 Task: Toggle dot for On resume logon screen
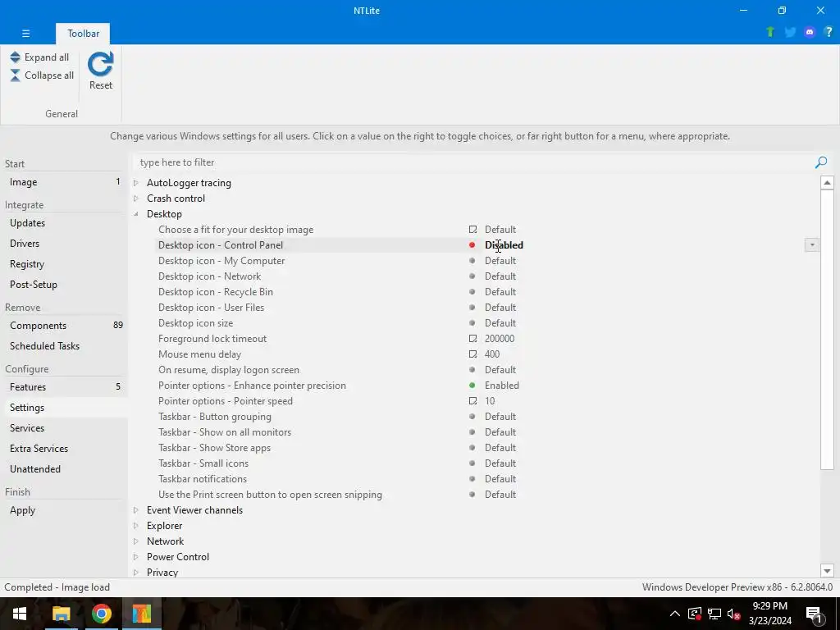click(472, 370)
